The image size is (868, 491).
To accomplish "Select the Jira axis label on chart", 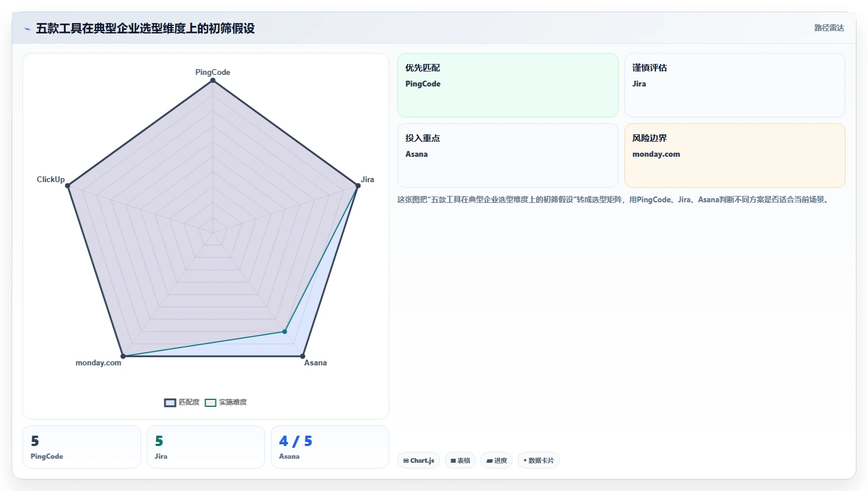I will (367, 179).
